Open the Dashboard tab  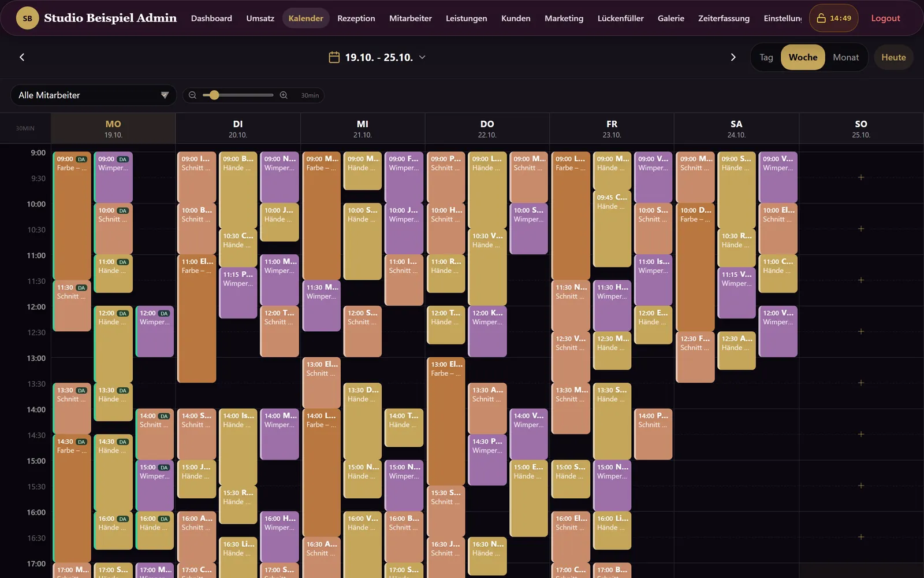point(211,18)
